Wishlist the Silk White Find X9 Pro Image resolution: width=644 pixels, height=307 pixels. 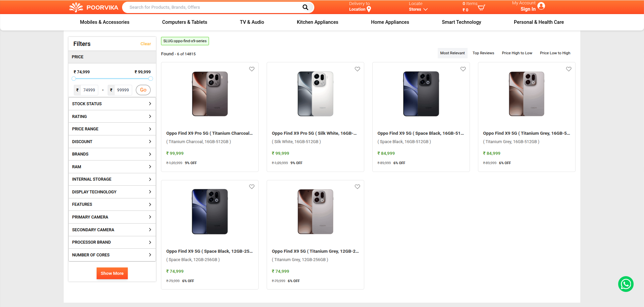[x=357, y=69]
